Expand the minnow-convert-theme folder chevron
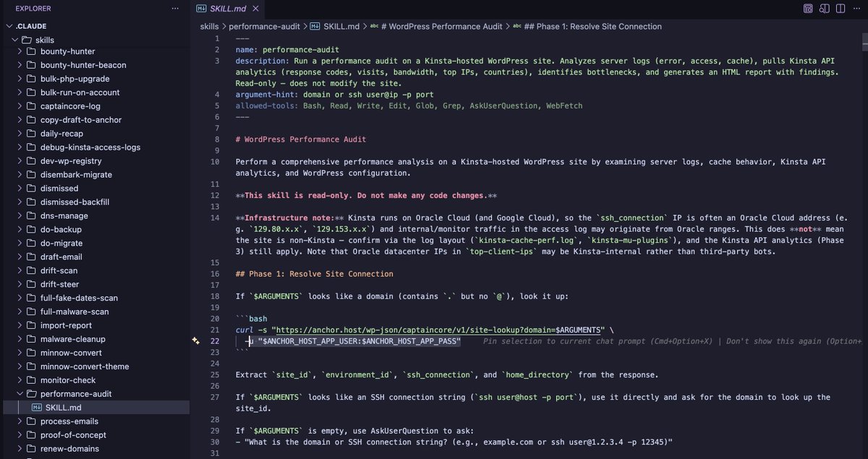Image resolution: width=868 pixels, height=459 pixels. (x=20, y=366)
